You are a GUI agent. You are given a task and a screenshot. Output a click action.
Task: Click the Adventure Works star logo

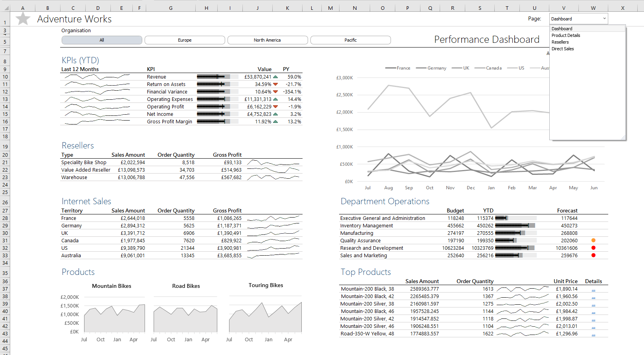[23, 18]
